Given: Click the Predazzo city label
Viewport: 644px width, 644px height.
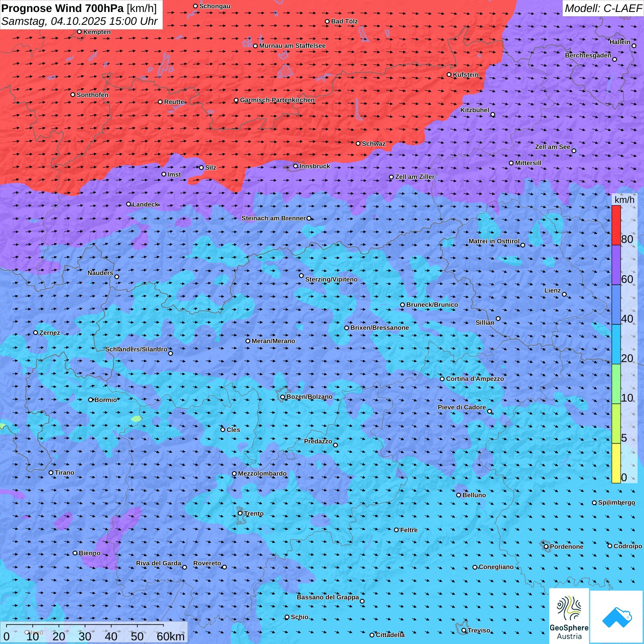Looking at the screenshot, I should (318, 441).
